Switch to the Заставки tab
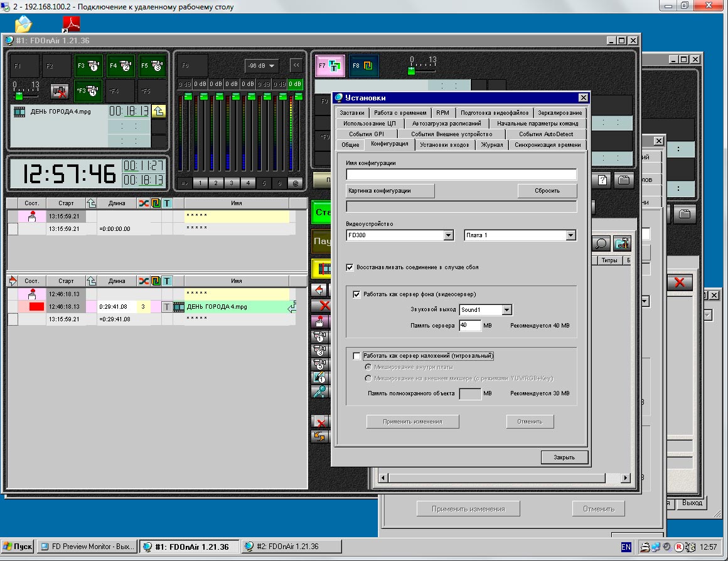 [352, 113]
